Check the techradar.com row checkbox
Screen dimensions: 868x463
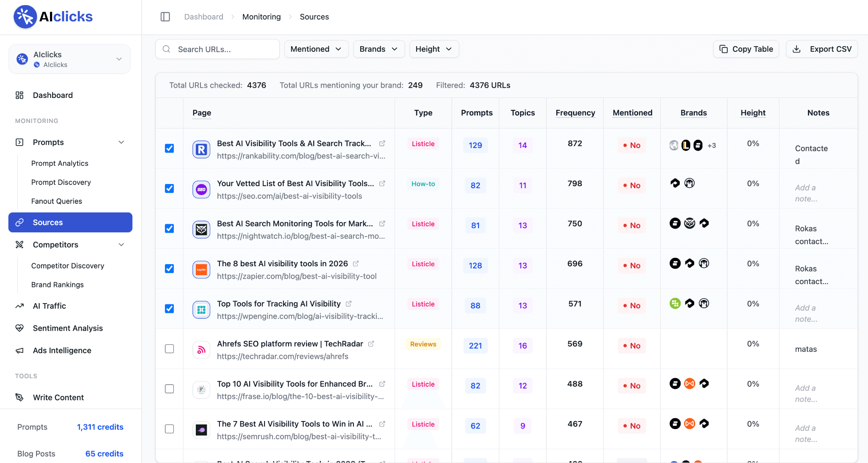[x=169, y=349]
